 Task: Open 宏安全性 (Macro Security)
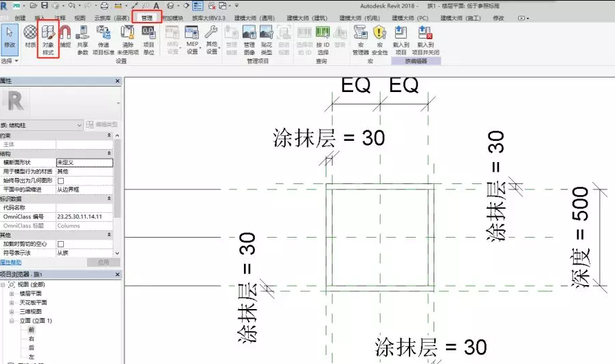[380, 40]
